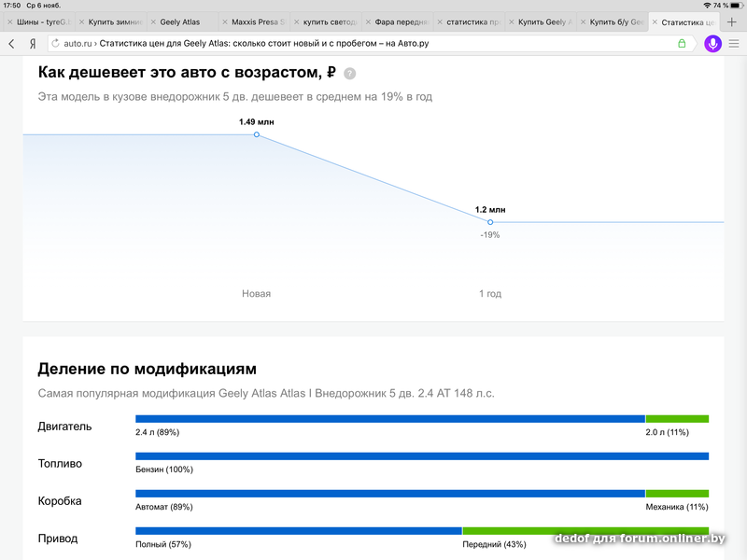Viewport: 747px width, 560px height.
Task: Click the -19% label under the chart point
Action: point(489,235)
